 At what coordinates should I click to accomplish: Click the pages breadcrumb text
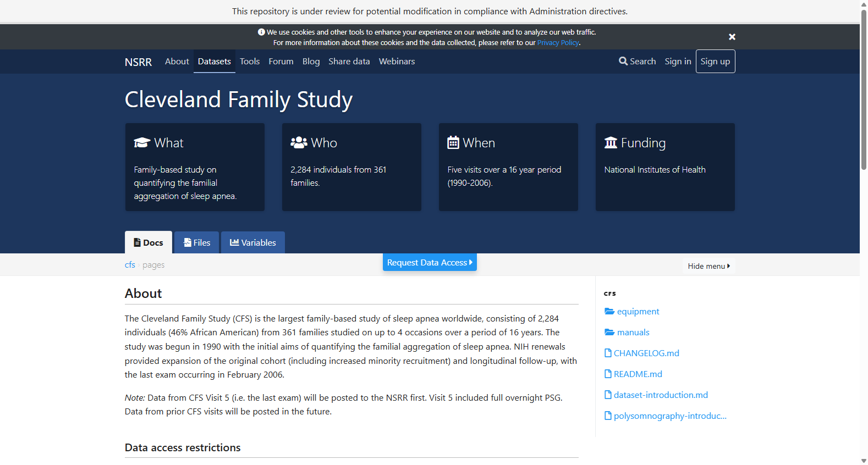pos(153,265)
